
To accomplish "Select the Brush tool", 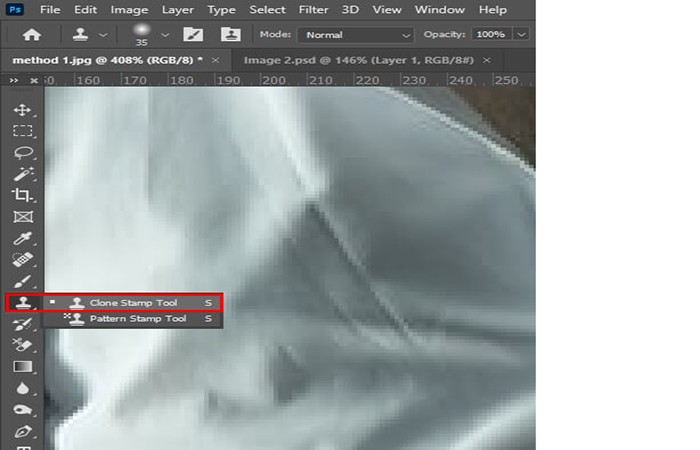I will coord(22,281).
